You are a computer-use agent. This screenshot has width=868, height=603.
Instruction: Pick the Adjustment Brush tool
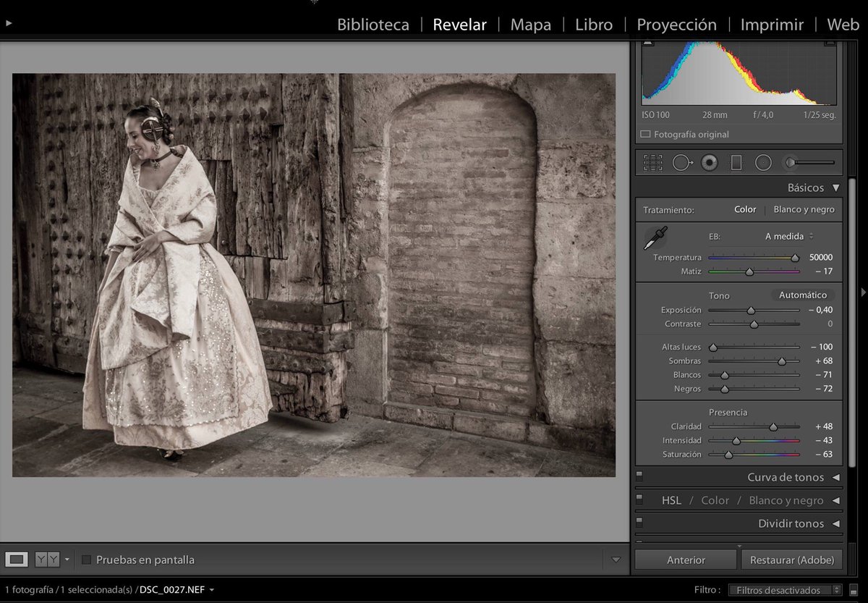pyautogui.click(x=788, y=162)
